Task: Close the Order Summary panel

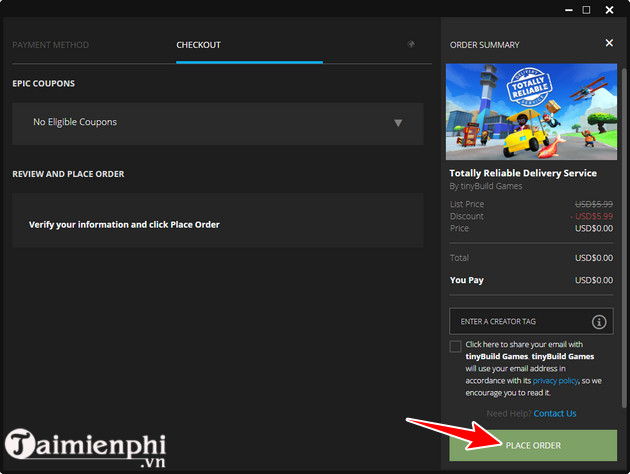Action: coord(609,43)
